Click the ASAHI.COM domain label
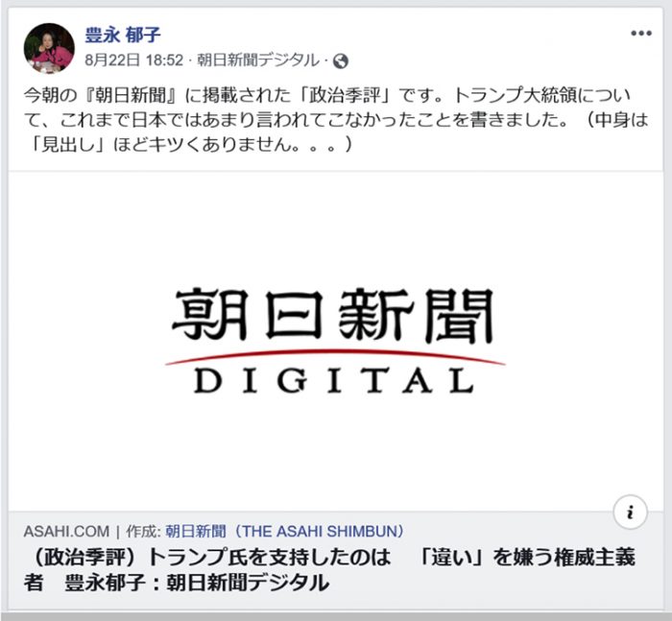 66,532
